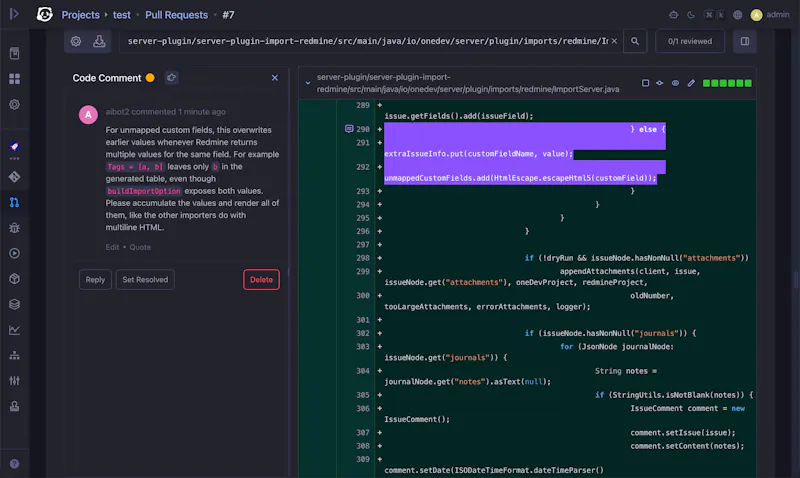This screenshot has width=800, height=478.
Task: Search files with the magnifier button
Action: [635, 41]
